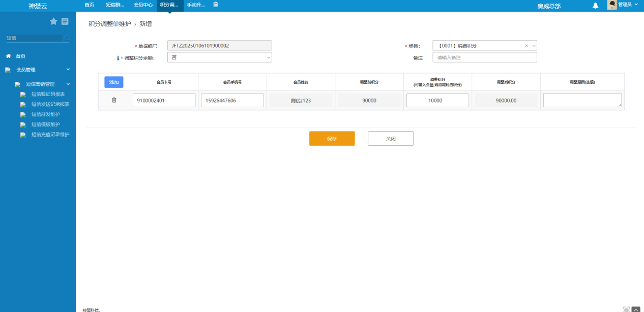Select the 积分调... active tab
The height and width of the screenshot is (312, 644).
point(169,5)
